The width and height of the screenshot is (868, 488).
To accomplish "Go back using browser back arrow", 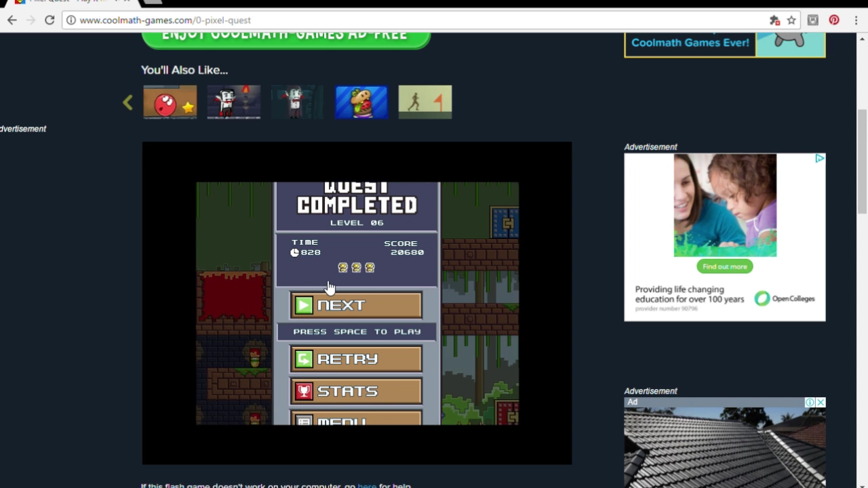I will (x=12, y=20).
